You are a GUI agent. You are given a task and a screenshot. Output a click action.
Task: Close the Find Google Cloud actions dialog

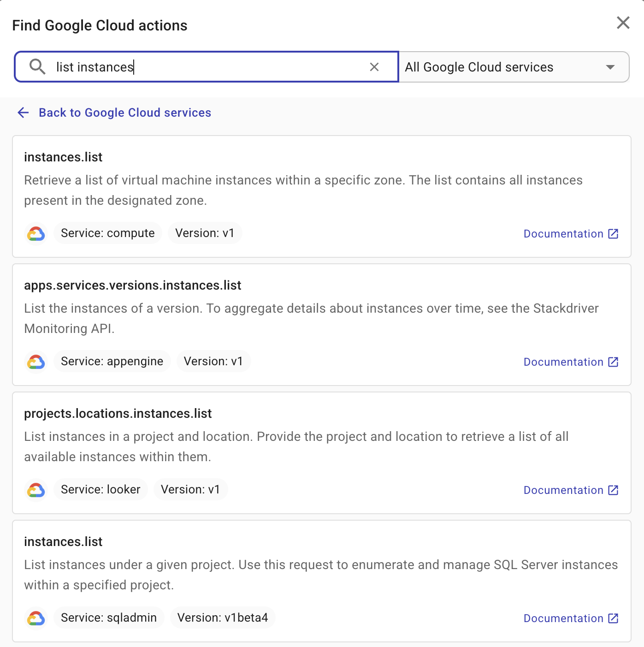(x=623, y=23)
